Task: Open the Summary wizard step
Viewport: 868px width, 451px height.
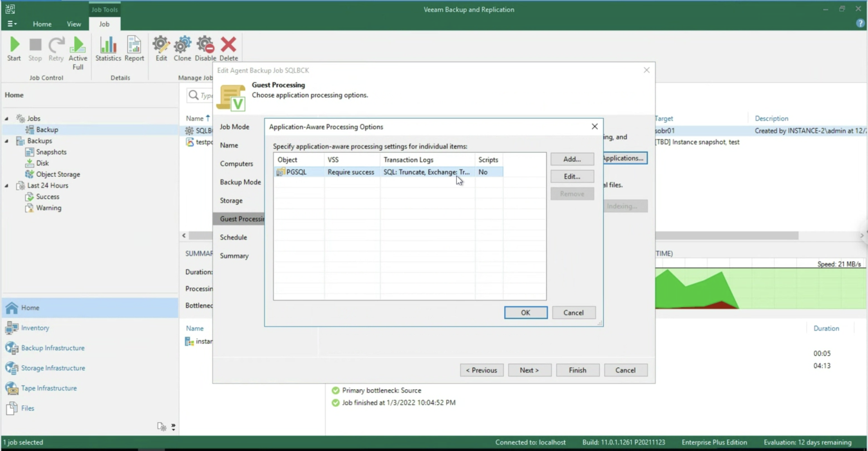Action: coord(234,256)
